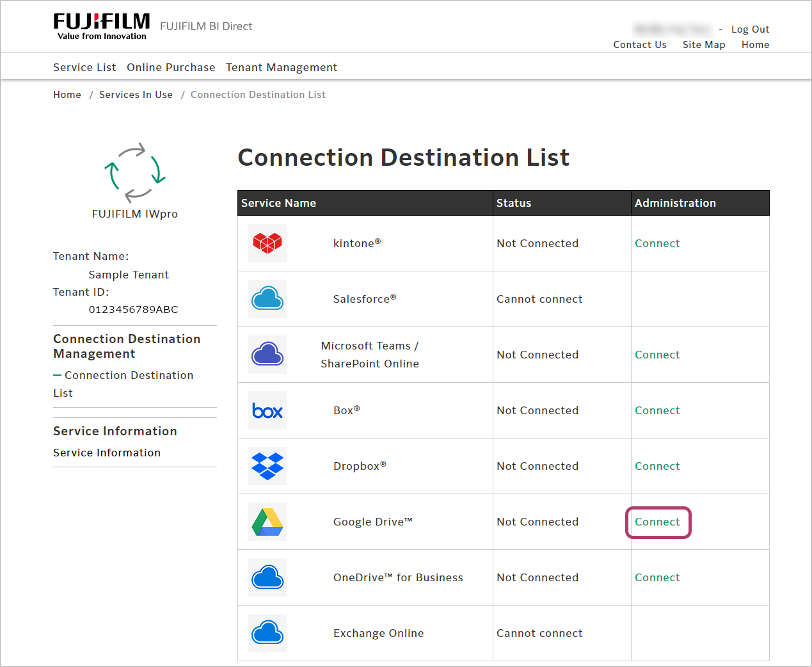Click the kintone service icon
Viewport: 812px width, 667px height.
tap(267, 243)
